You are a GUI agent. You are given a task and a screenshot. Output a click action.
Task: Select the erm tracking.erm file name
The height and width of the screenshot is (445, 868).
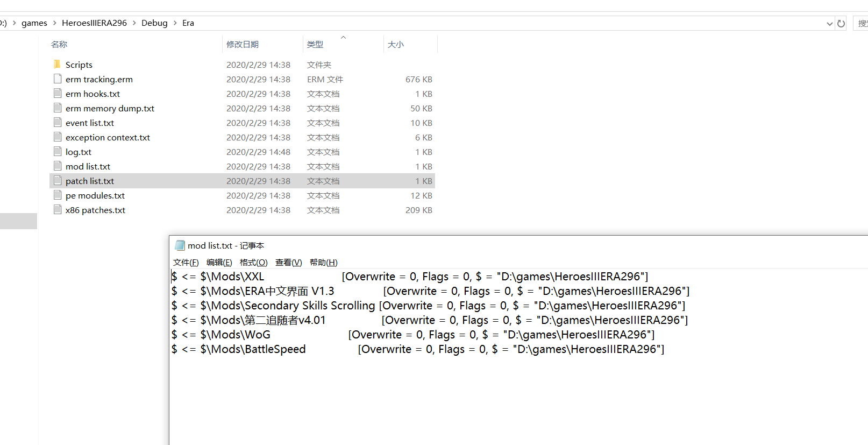click(x=99, y=79)
